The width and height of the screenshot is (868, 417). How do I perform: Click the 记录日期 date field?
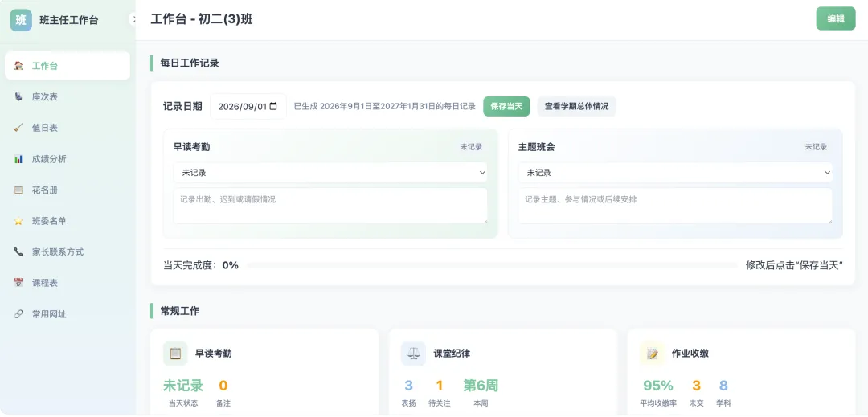[x=248, y=106]
